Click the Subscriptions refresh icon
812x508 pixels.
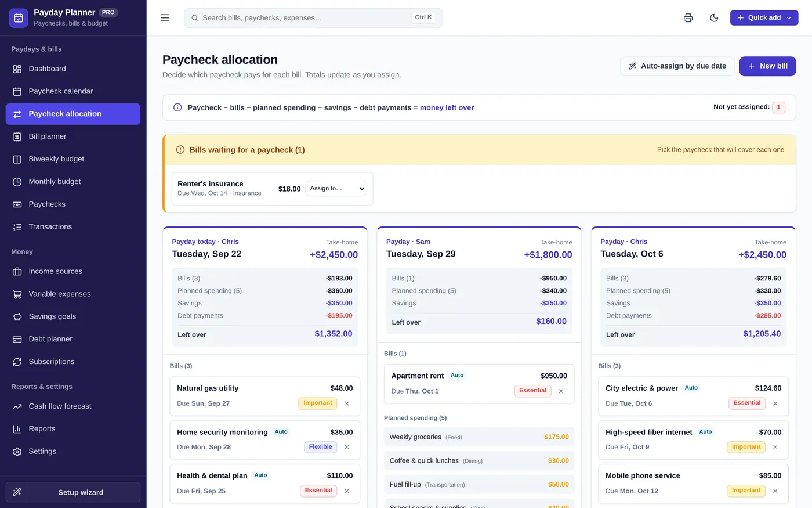[17, 362]
